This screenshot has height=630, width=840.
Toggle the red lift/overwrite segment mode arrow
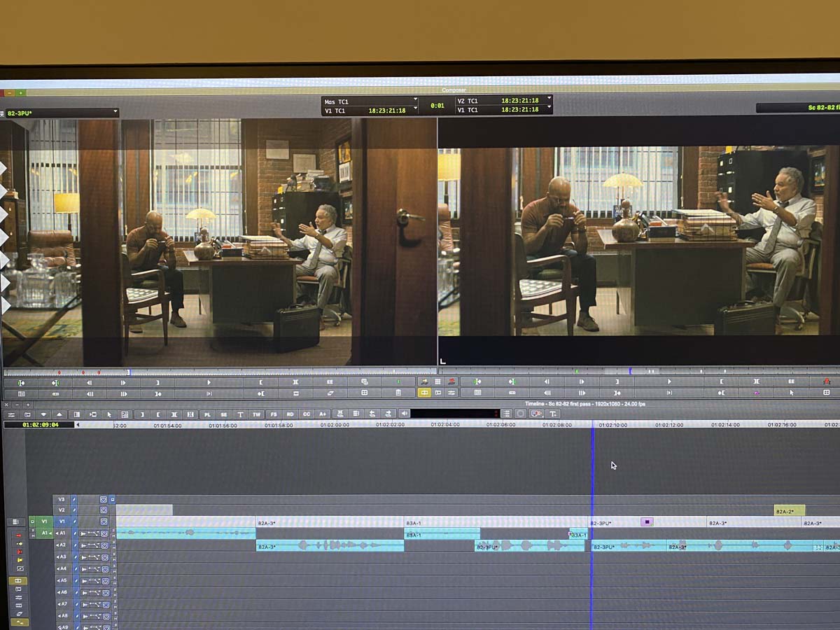click(18, 535)
